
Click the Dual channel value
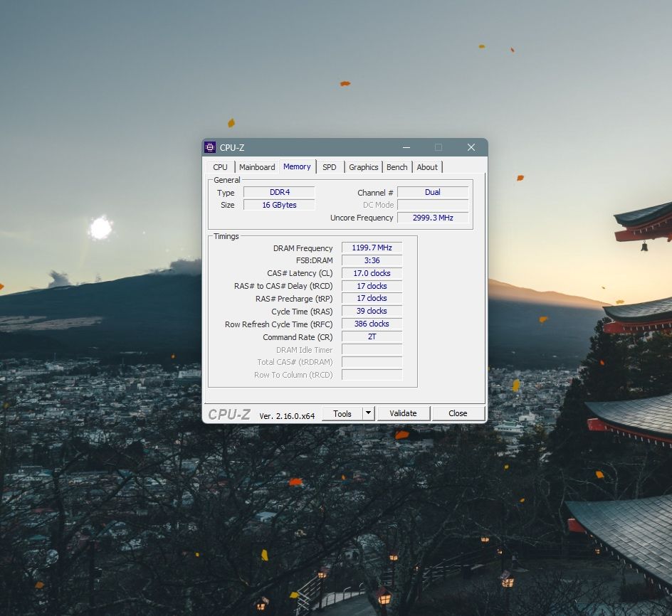(433, 192)
